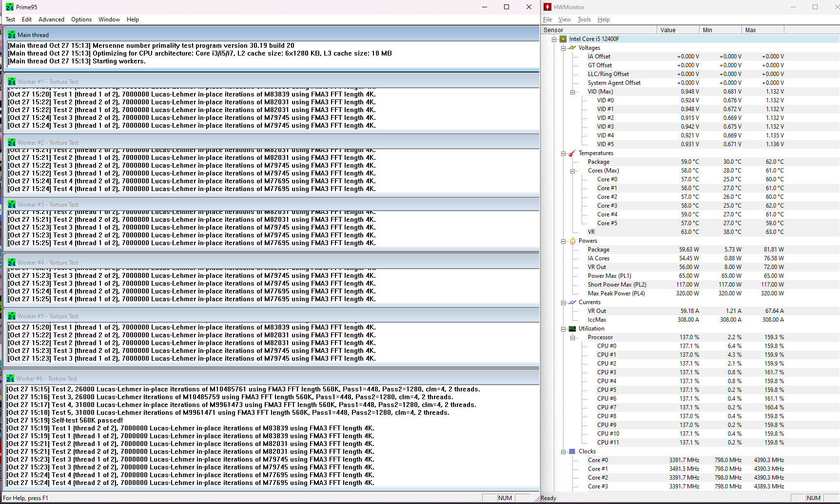840x504 pixels.
Task: Open the HWMonitor Tools menu
Action: (x=584, y=19)
